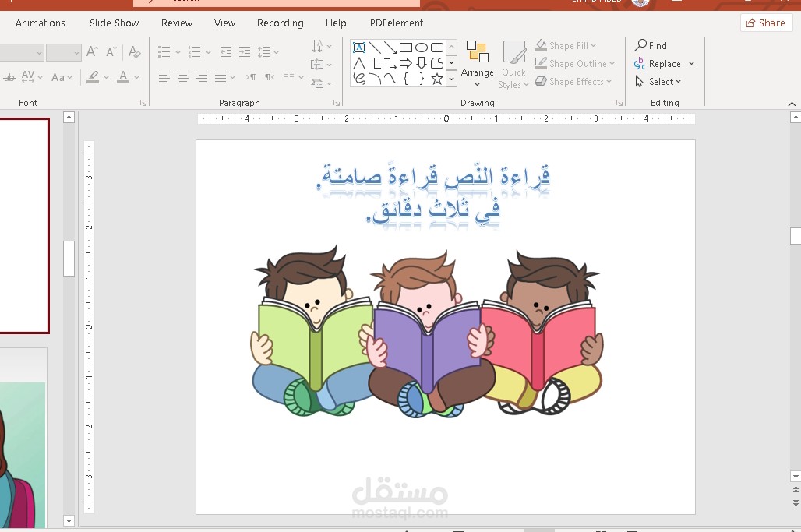Image resolution: width=801 pixels, height=532 pixels.
Task: Click Increase Font Size icon
Action: [92, 51]
